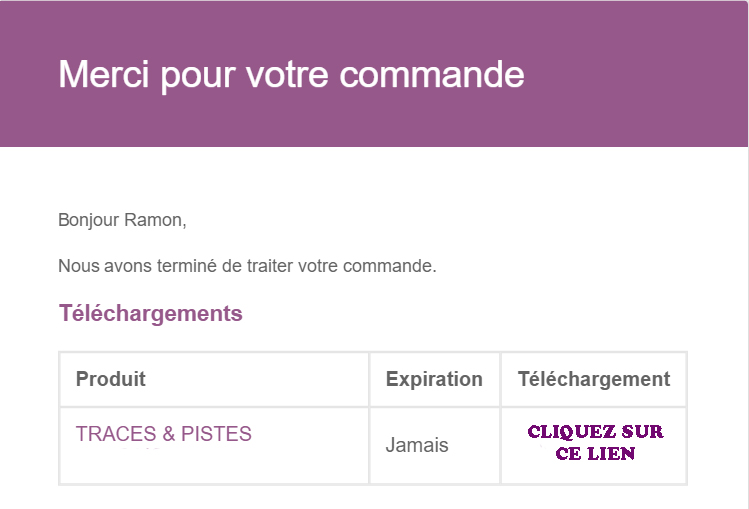Click the Produit column header
The image size is (749, 509).
tap(110, 379)
